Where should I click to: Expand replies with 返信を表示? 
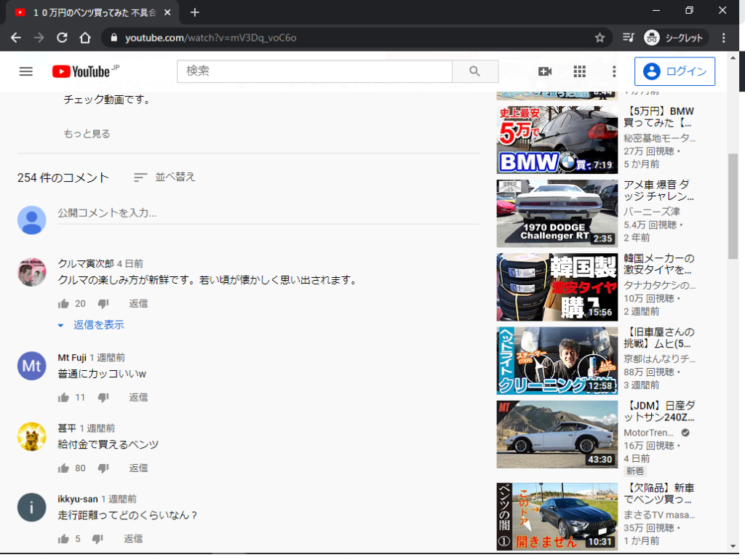tap(98, 325)
